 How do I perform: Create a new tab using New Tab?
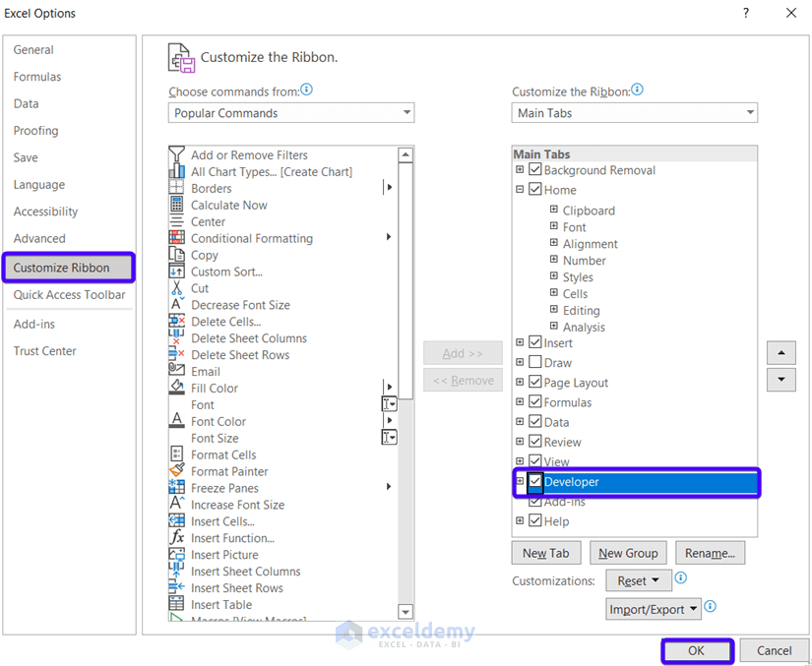[545, 552]
